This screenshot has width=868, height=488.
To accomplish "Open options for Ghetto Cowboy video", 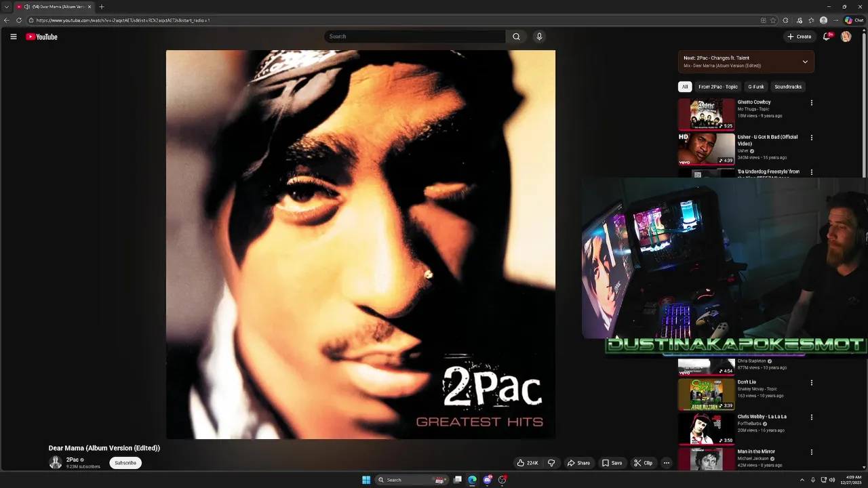I will tap(811, 103).
